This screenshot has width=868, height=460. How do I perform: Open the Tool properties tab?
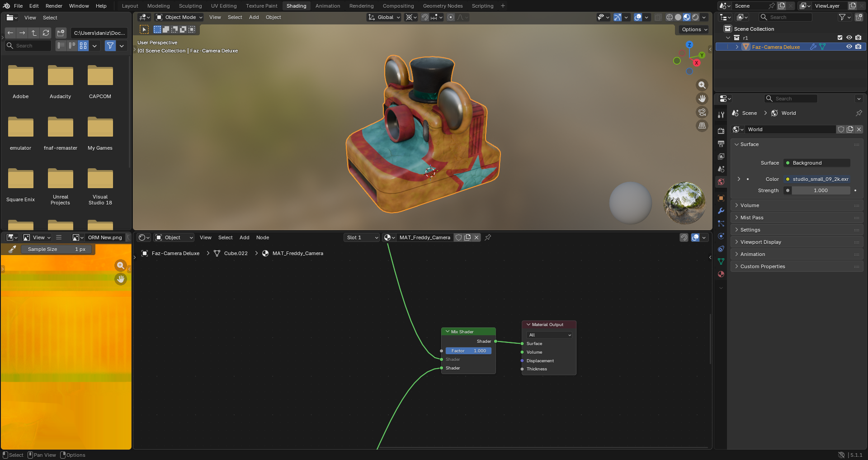click(721, 115)
